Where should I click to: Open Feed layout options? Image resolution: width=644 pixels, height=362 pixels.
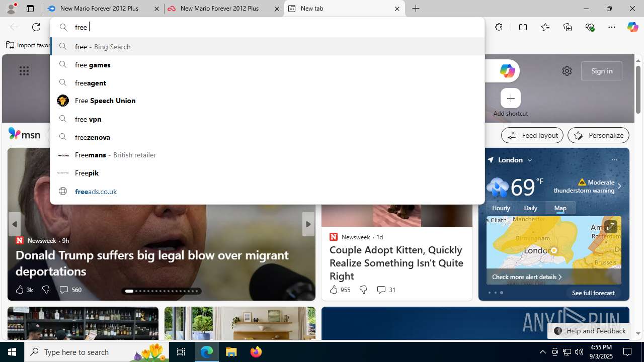[x=532, y=135]
